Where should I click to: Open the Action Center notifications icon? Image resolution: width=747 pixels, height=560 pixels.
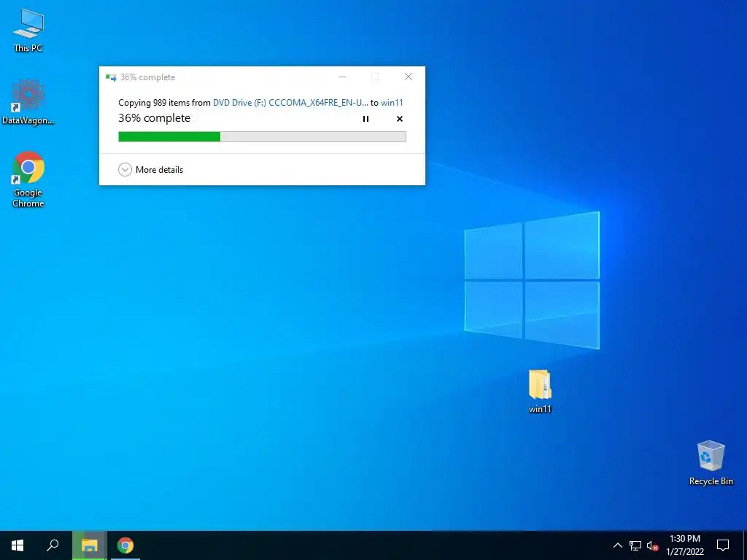click(723, 545)
